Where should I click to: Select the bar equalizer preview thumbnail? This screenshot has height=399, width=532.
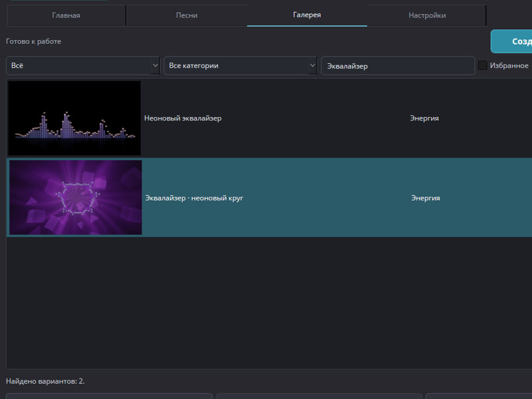click(74, 118)
